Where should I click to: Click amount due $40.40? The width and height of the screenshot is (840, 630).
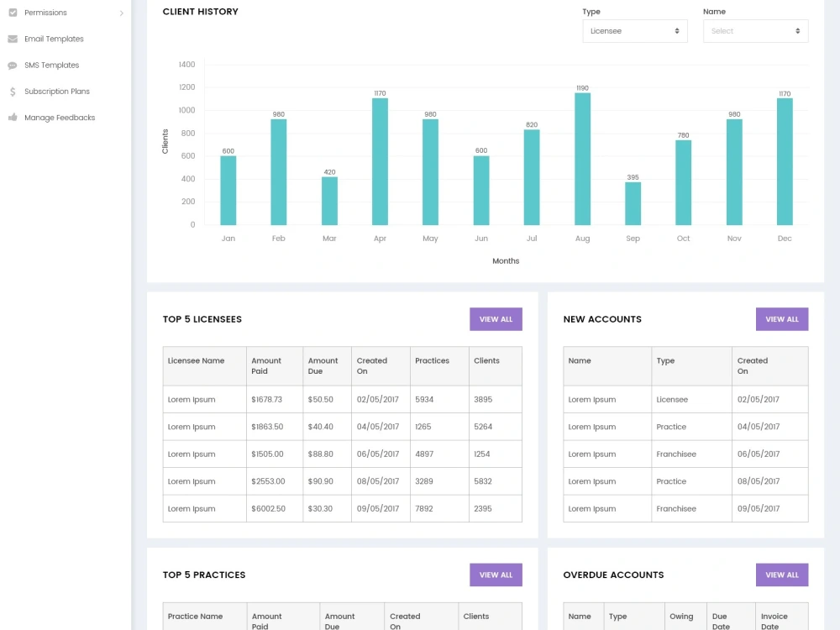320,427
